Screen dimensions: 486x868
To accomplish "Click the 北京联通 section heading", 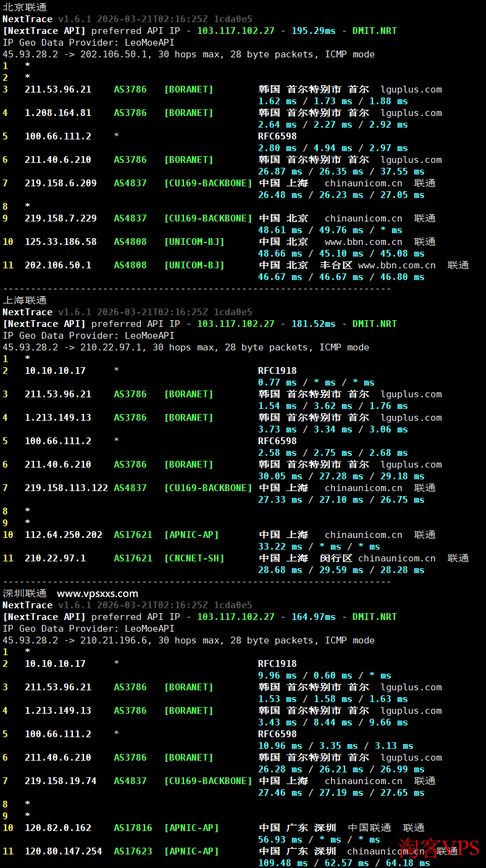I will click(x=25, y=7).
